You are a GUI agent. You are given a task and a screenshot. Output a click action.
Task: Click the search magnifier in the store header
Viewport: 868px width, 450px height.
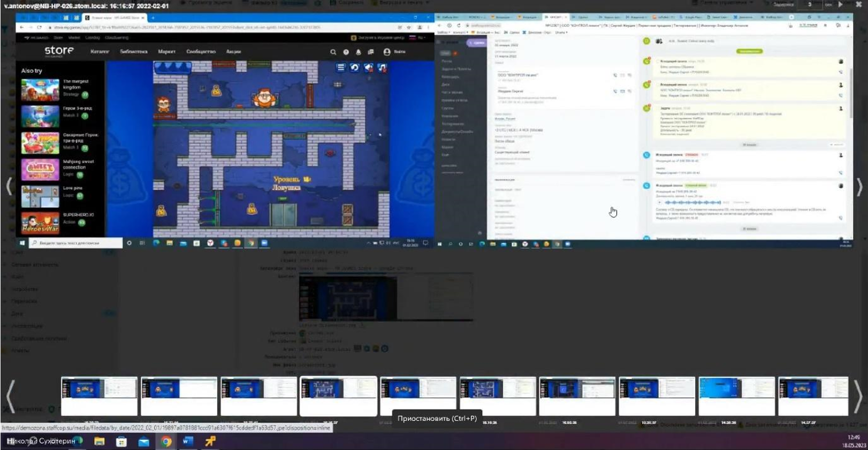point(333,52)
